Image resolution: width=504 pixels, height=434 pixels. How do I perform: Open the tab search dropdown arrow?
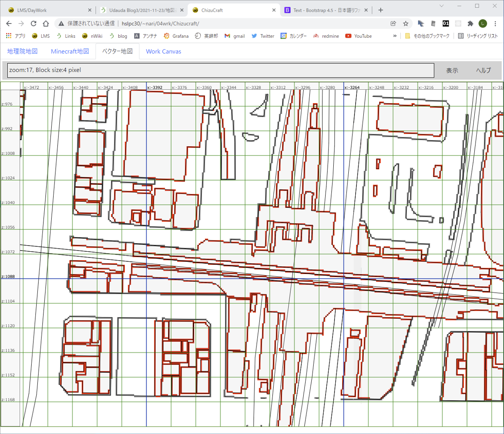click(441, 6)
